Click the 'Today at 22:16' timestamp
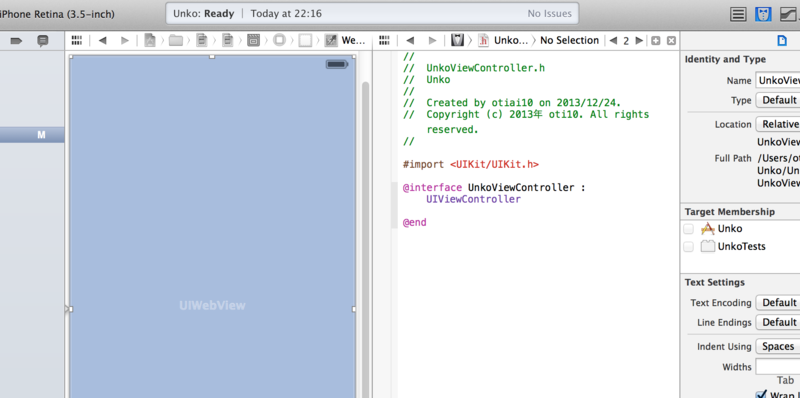This screenshot has width=800, height=398. pyautogui.click(x=286, y=14)
